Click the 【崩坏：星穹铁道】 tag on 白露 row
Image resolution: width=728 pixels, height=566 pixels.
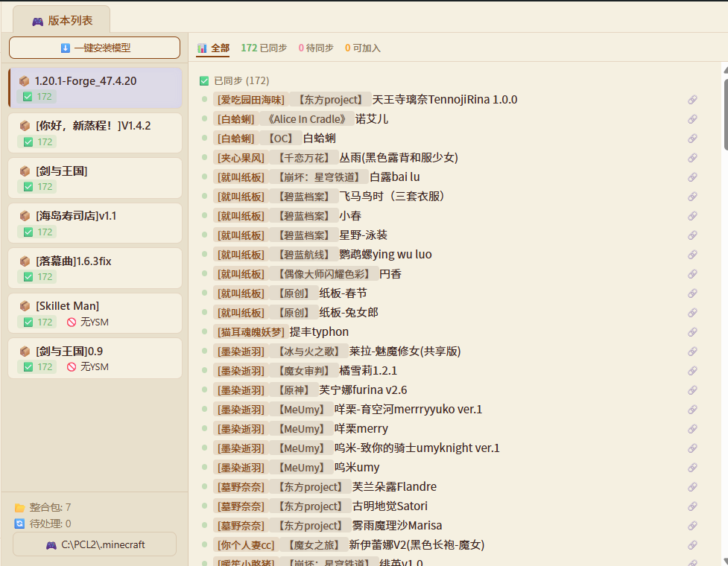(x=319, y=177)
